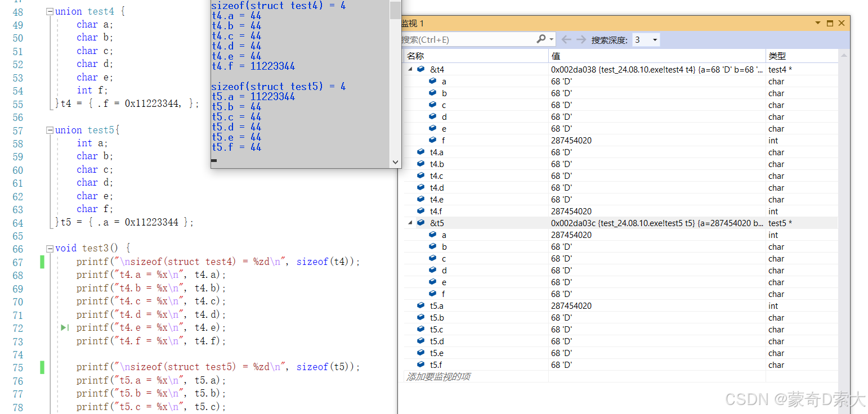Click the variable icon next to t5.e
This screenshot has height=414, width=868.
click(420, 353)
